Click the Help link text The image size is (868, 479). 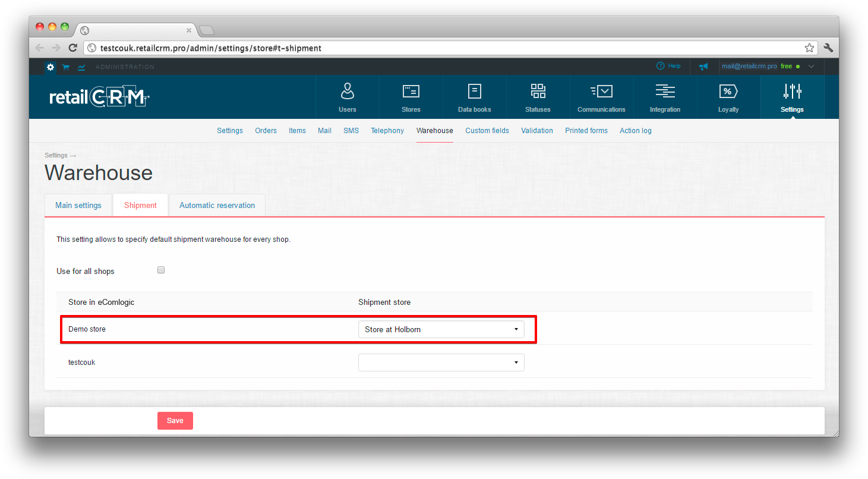pyautogui.click(x=674, y=66)
